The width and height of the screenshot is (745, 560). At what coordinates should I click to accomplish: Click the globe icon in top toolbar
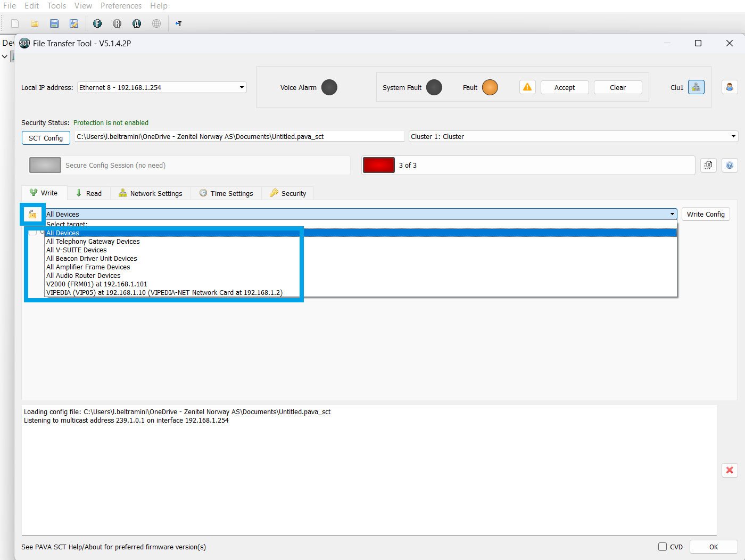(x=156, y=23)
